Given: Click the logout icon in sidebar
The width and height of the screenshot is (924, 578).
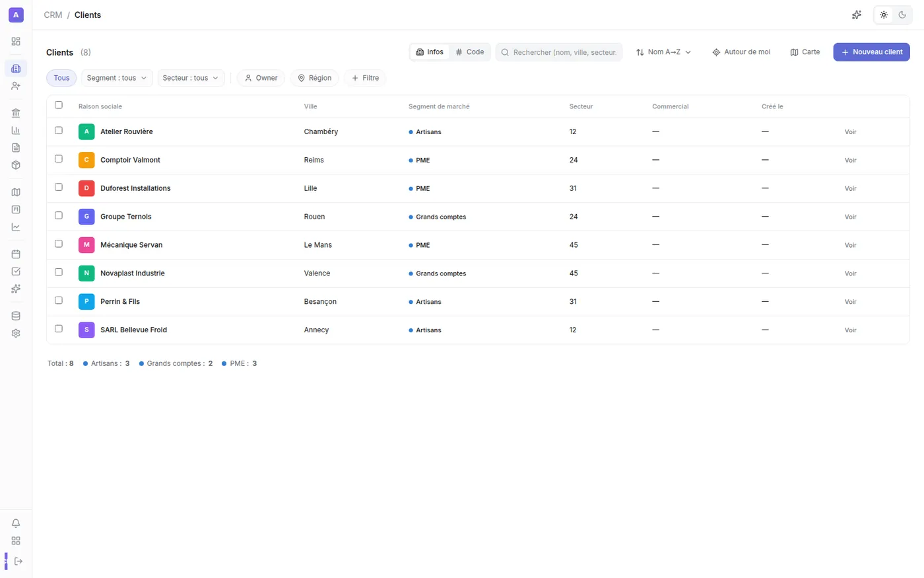Looking at the screenshot, I should coord(18,561).
